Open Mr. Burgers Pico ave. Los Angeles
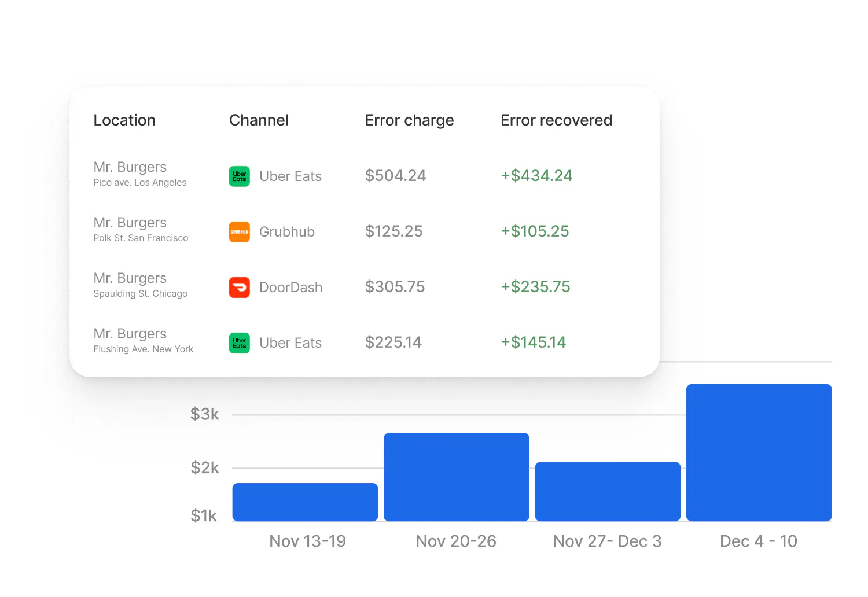 coord(140,174)
